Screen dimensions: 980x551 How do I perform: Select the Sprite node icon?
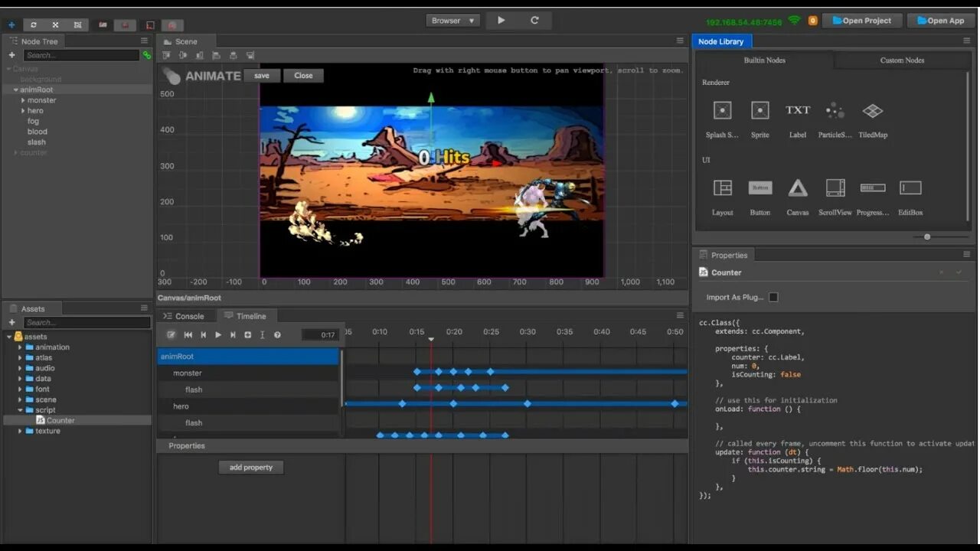pos(759,111)
